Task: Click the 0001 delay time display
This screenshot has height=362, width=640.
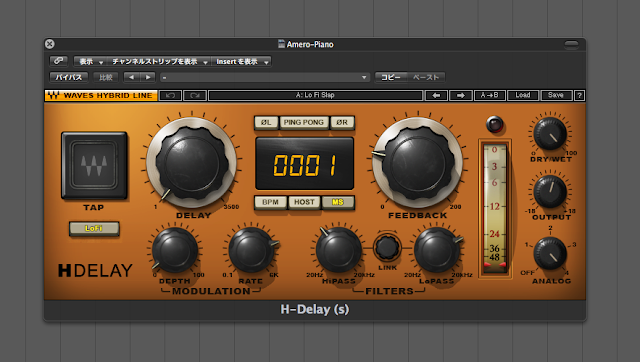Action: tap(304, 164)
